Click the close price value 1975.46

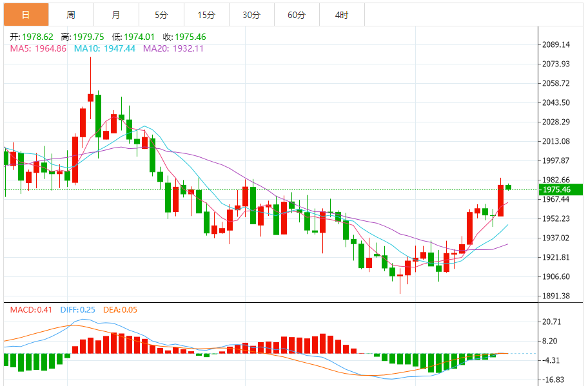pyautogui.click(x=190, y=37)
